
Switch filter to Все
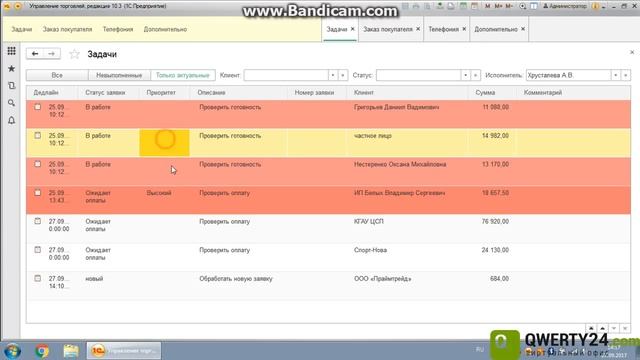[57, 75]
